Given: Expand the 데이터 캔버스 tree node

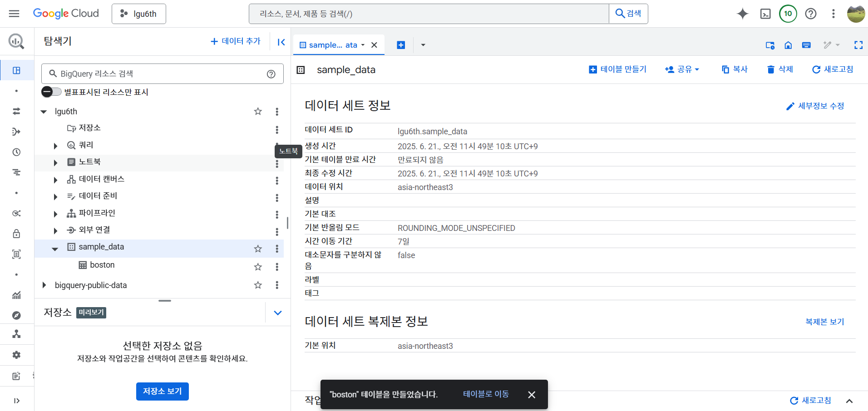Looking at the screenshot, I should 55,180.
